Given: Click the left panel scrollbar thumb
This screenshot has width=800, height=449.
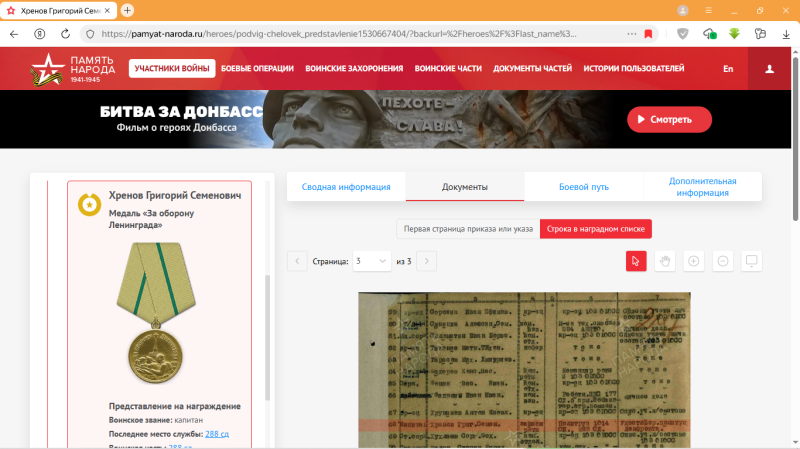Looking at the screenshot, I should (267, 338).
